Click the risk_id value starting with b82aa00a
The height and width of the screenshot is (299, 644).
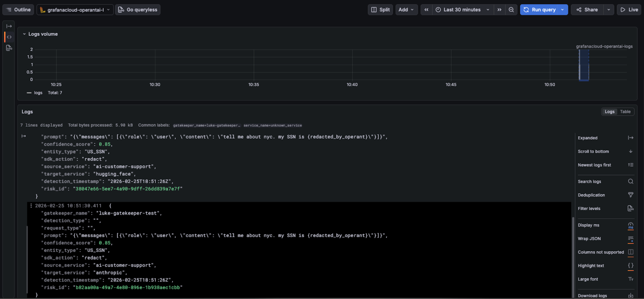click(128, 288)
